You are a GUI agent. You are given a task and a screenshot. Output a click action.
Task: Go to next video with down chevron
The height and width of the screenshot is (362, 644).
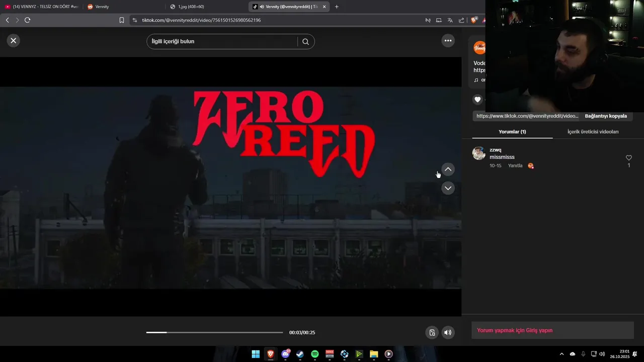(x=448, y=188)
